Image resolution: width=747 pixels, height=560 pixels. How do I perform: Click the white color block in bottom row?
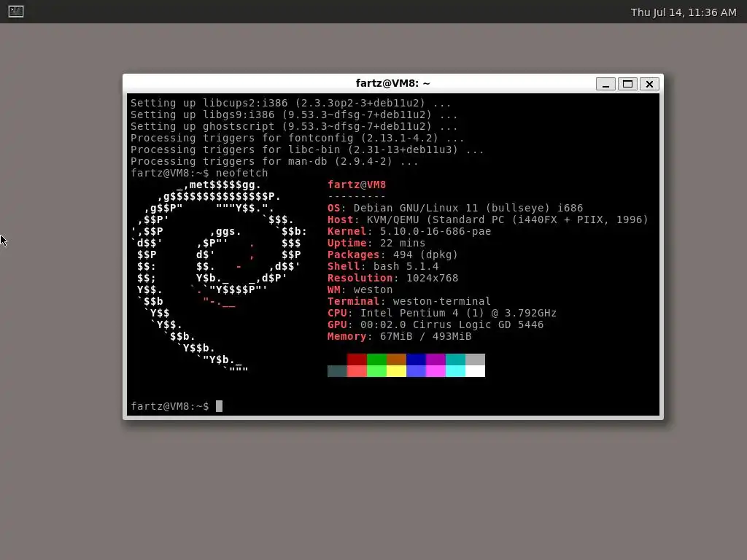(x=475, y=371)
